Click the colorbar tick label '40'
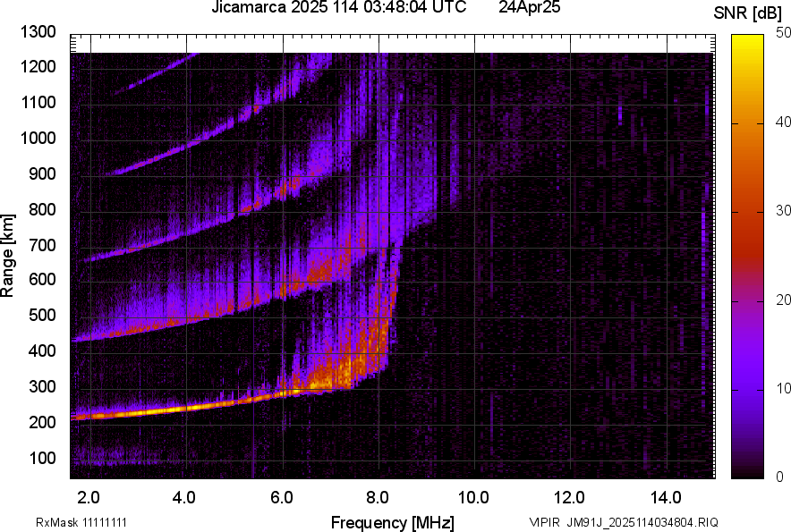The height and width of the screenshot is (532, 791). click(x=783, y=122)
